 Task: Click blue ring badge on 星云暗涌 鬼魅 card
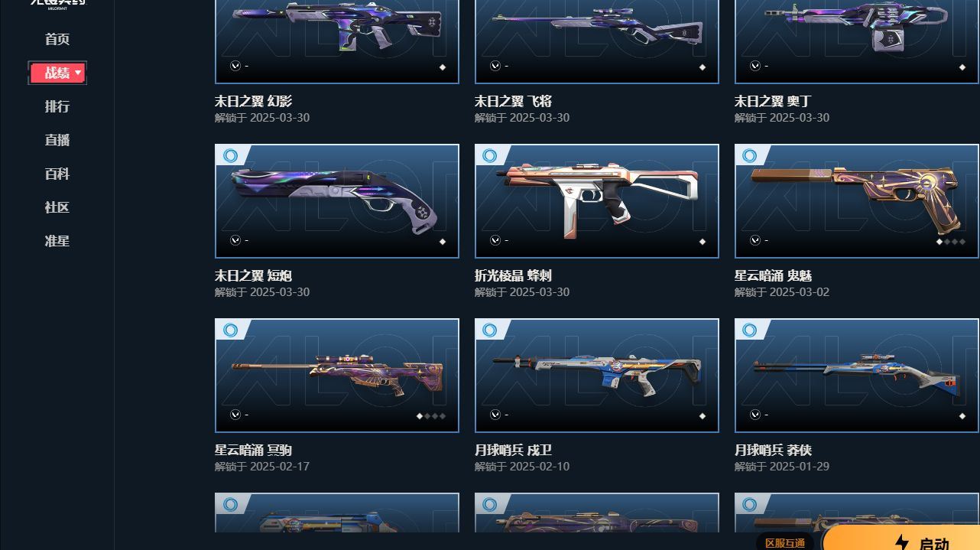click(750, 155)
